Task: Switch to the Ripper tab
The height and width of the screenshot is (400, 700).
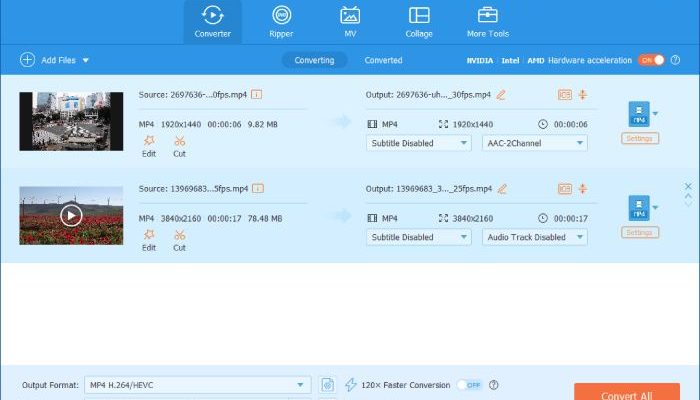Action: 281,22
